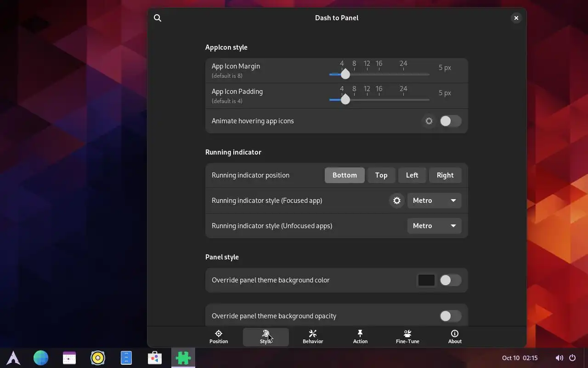
Task: Click the App Icon Margin slider handle
Action: tap(345, 75)
